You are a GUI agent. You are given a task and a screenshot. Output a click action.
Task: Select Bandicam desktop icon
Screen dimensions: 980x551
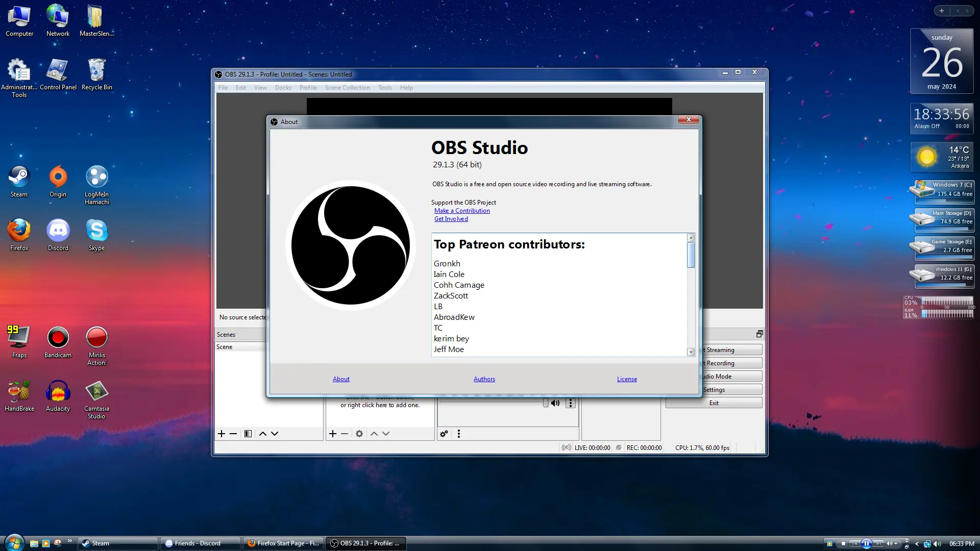[x=58, y=342]
